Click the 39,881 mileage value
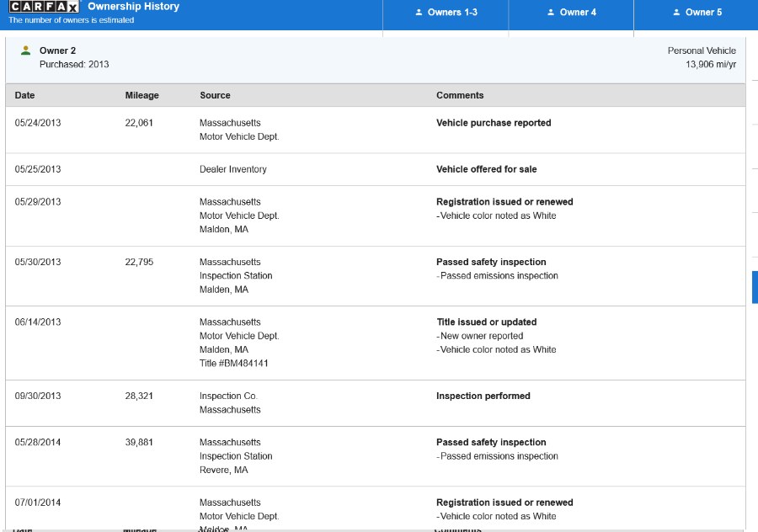The image size is (758, 532). (x=139, y=442)
